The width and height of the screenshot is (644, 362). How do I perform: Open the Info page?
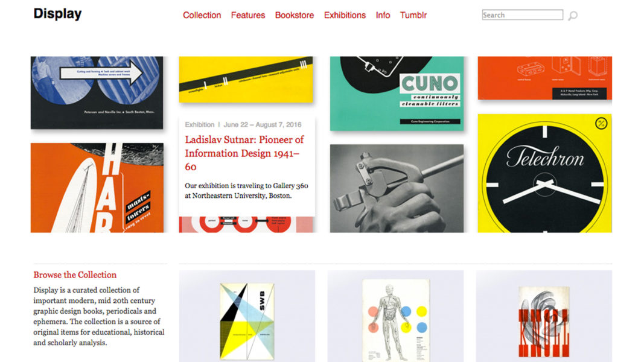[383, 15]
